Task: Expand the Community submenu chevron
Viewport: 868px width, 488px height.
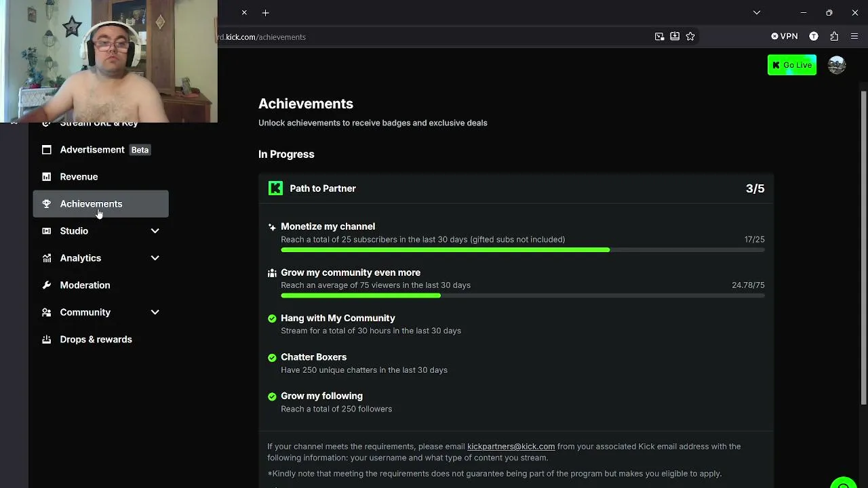Action: 155,312
